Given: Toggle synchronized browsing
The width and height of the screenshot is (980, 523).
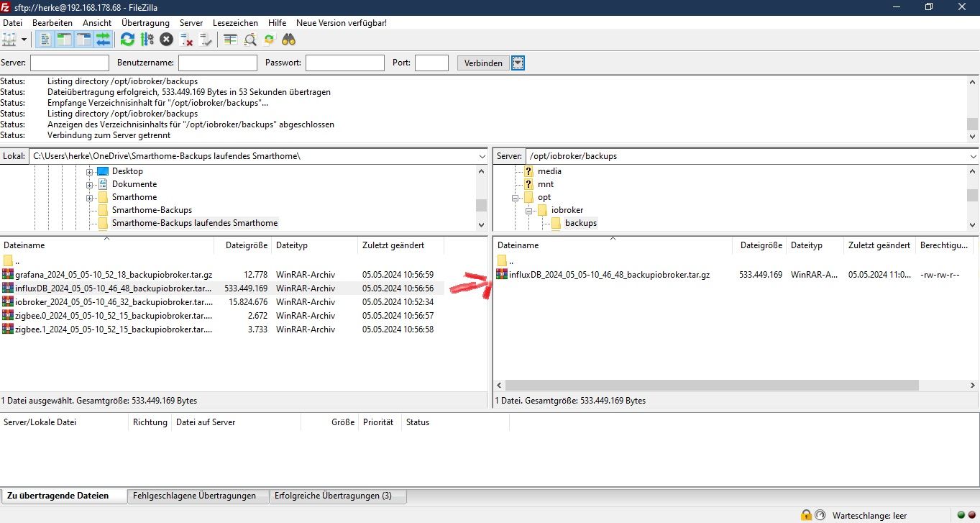Looking at the screenshot, I should click(x=269, y=40).
